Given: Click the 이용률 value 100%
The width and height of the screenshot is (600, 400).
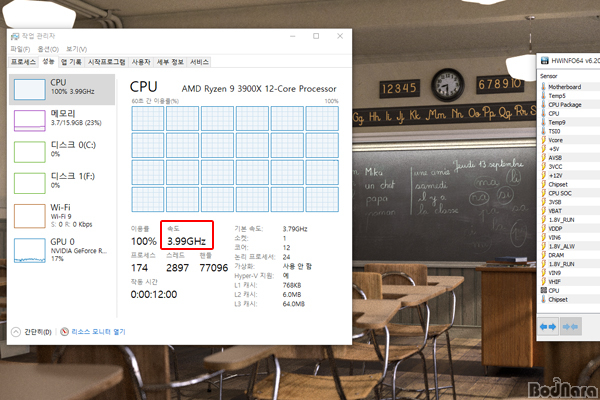Looking at the screenshot, I should 143,241.
